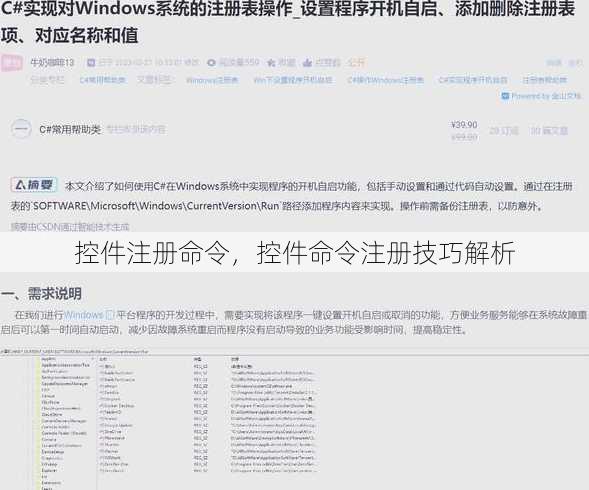Image resolution: width=589 pixels, height=490 pixels.
Task: Click the 摘要 badge
Action: tap(34, 185)
